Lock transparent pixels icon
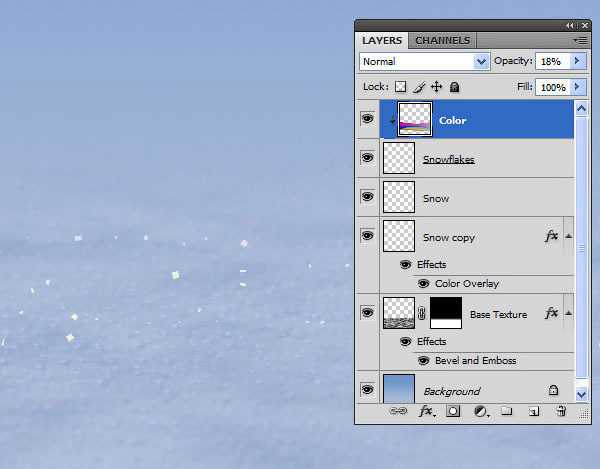Image resolution: width=600 pixels, height=469 pixels. coord(400,87)
